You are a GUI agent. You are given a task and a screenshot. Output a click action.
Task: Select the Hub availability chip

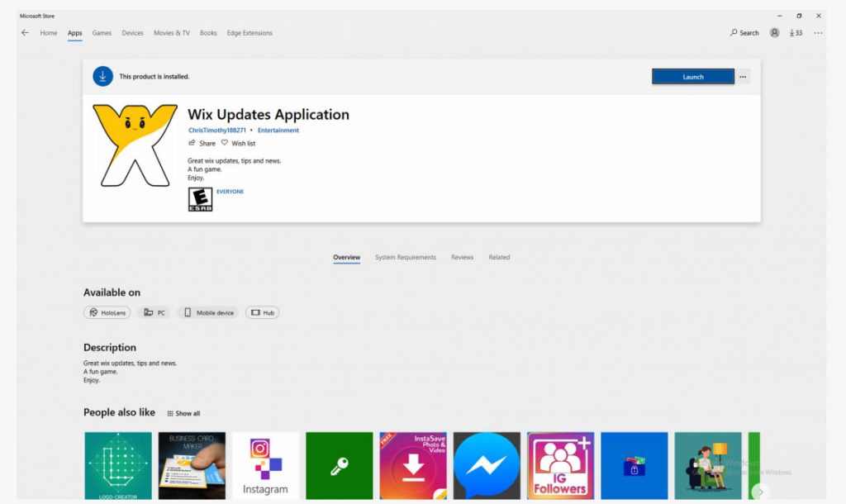point(262,312)
